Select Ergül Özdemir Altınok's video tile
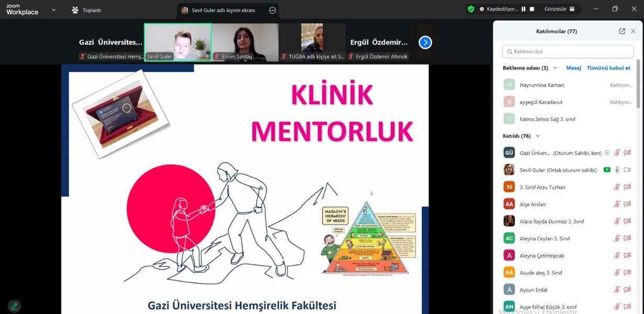Image resolution: width=644 pixels, height=314 pixels. click(x=379, y=42)
